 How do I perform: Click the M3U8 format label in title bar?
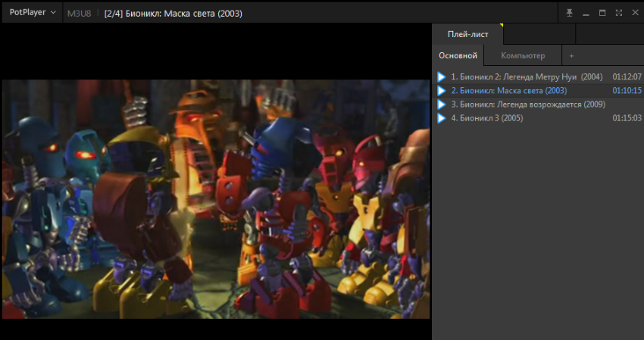[x=79, y=14]
